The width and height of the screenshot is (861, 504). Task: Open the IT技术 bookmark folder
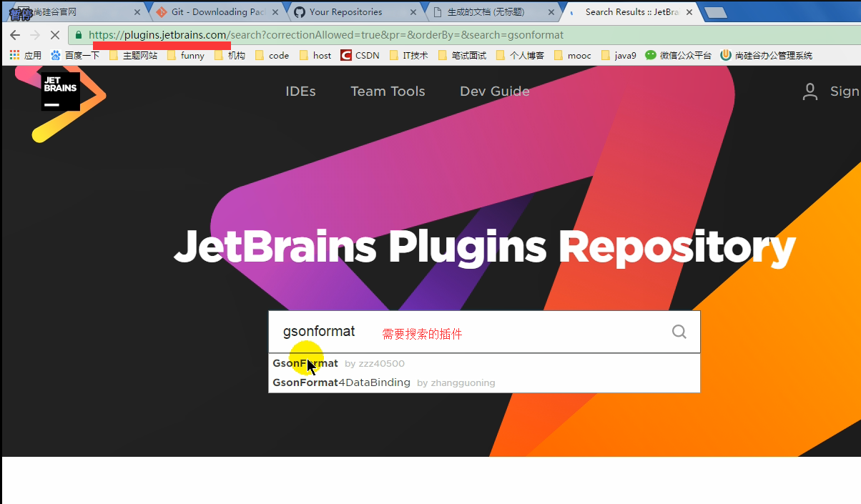[409, 55]
